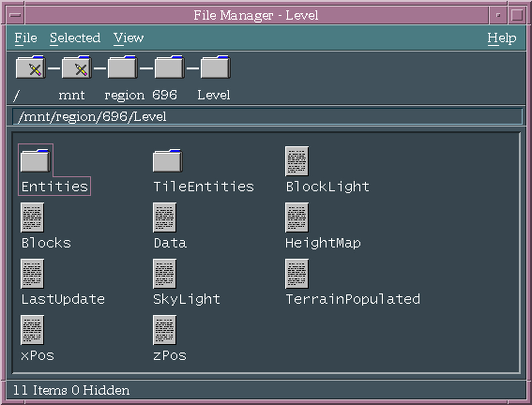Open the File menu
The height and width of the screenshot is (405, 532).
(x=26, y=38)
